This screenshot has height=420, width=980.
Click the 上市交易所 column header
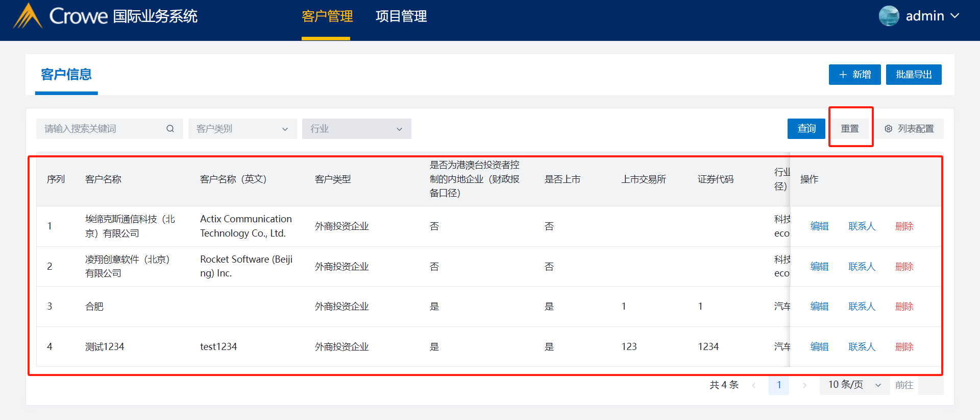tap(644, 179)
